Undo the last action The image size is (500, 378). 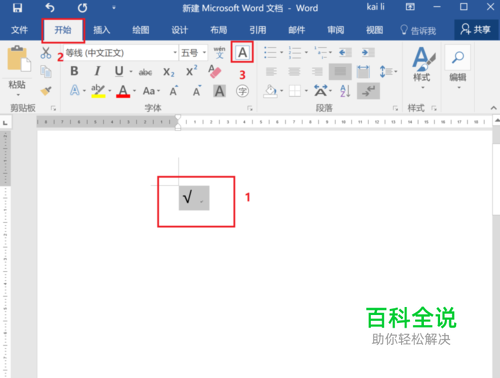(50, 8)
